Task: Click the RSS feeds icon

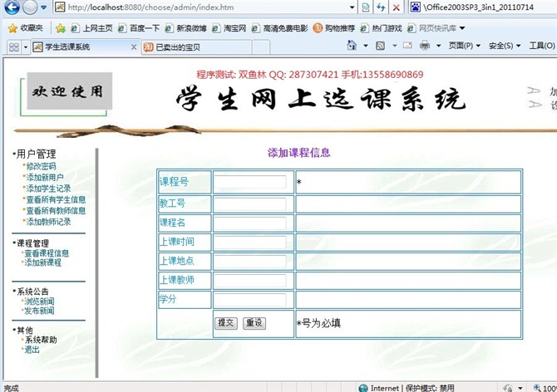Action: (381, 46)
